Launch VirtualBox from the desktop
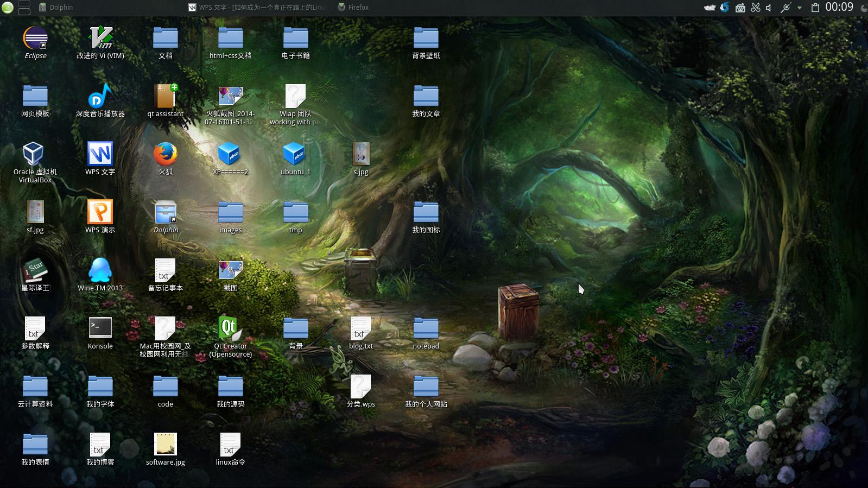Image resolution: width=868 pixels, height=488 pixels. (x=34, y=155)
